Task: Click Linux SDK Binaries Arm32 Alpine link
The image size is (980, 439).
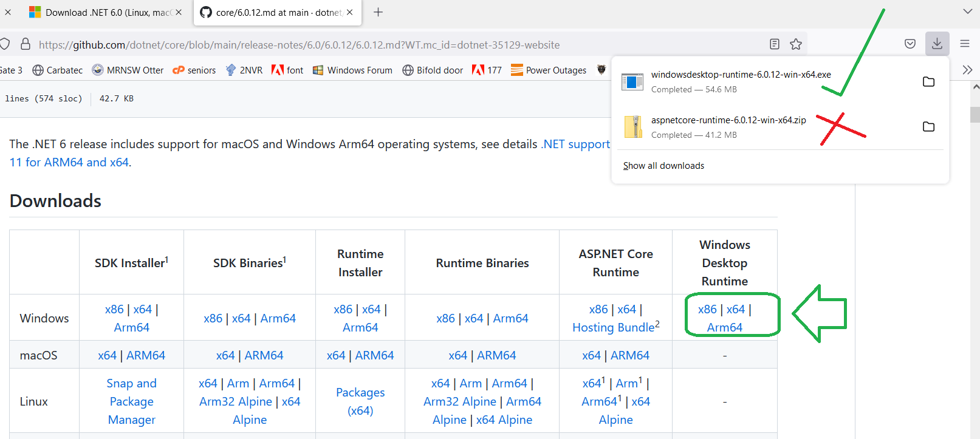Action: (x=236, y=401)
